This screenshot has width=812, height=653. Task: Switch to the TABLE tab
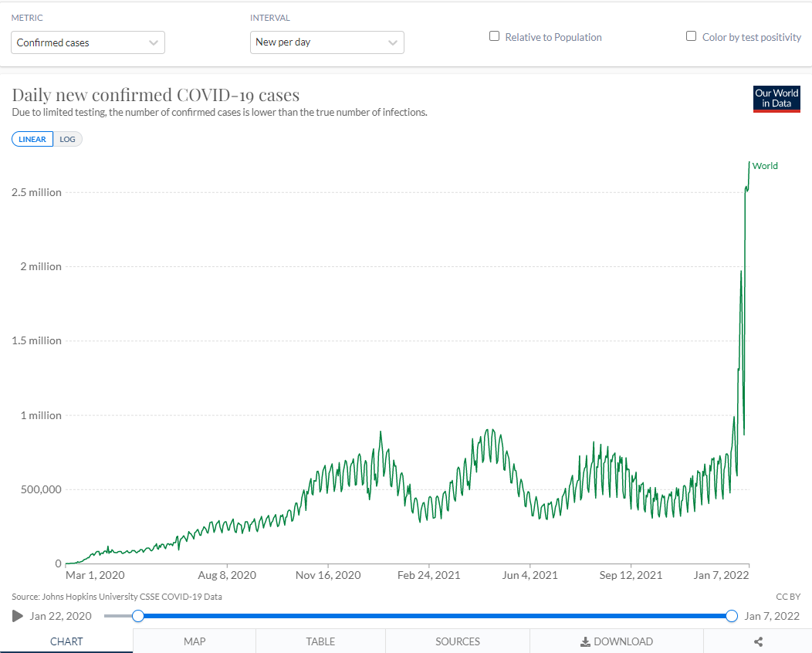pos(320,641)
